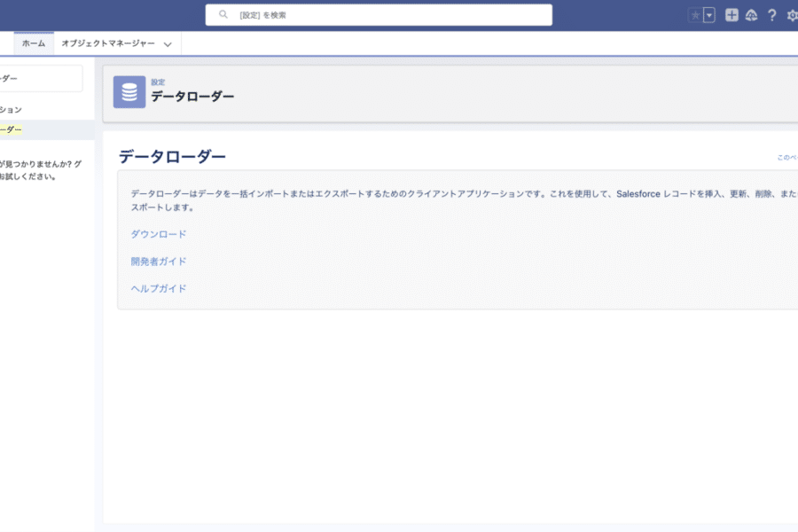Focus the [設定] を検索 search field
The width and height of the screenshot is (798, 532).
[x=379, y=15]
